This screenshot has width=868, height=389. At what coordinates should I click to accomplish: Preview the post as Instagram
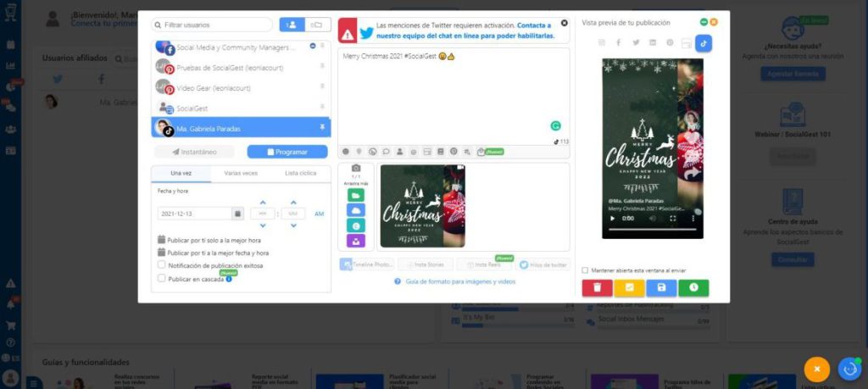[602, 42]
